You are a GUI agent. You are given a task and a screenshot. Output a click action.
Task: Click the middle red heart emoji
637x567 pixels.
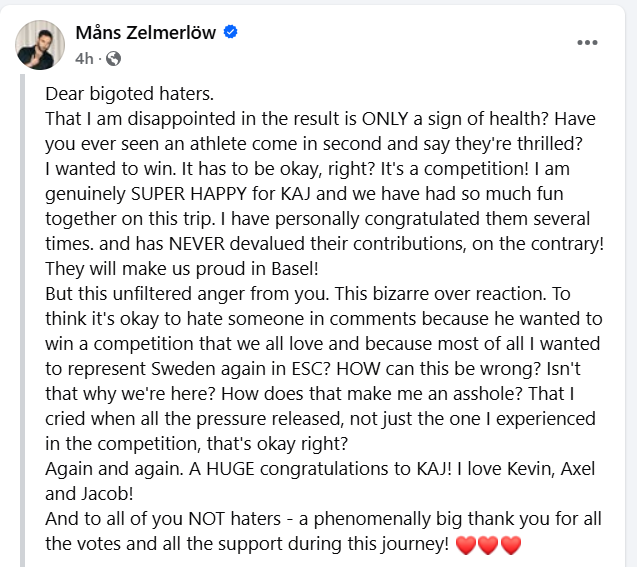click(x=488, y=545)
